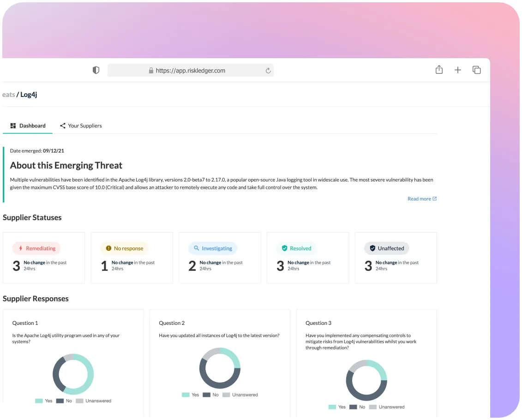Click the lightning bolt icon on Remediating

(x=21, y=248)
